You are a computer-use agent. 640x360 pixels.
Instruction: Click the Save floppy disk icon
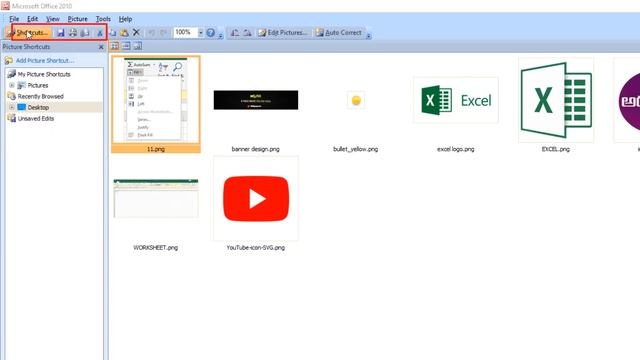(60, 33)
